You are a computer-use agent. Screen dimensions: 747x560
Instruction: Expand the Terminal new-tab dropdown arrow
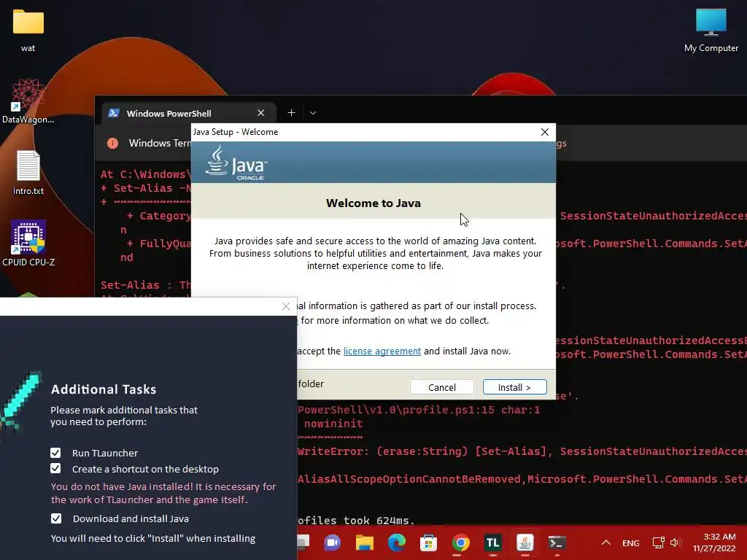313,113
